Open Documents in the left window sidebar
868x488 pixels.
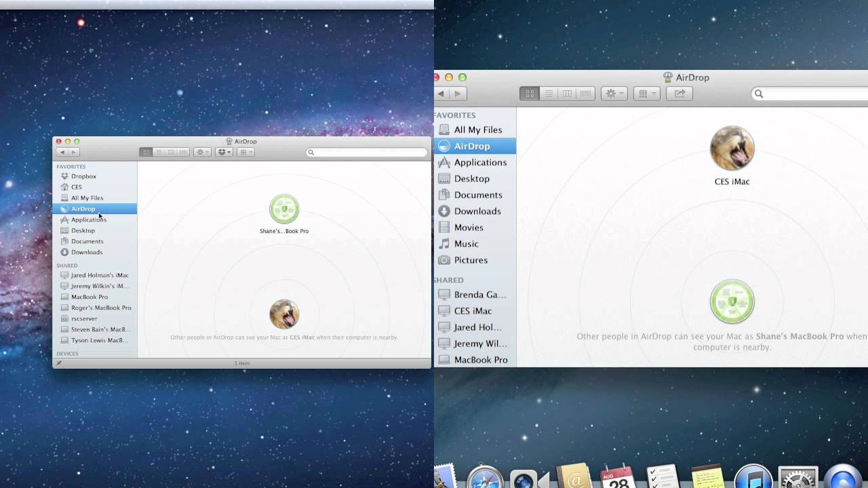pyautogui.click(x=95, y=241)
